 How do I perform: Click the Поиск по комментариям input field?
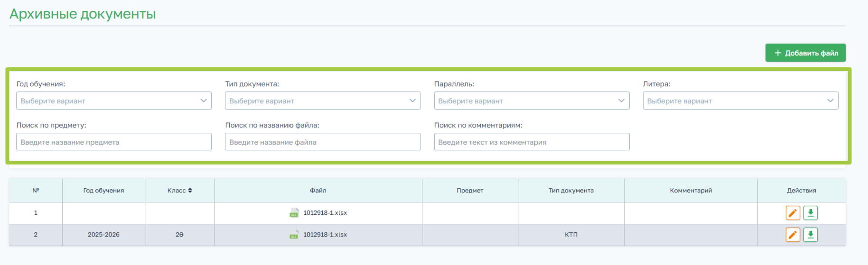[532, 142]
